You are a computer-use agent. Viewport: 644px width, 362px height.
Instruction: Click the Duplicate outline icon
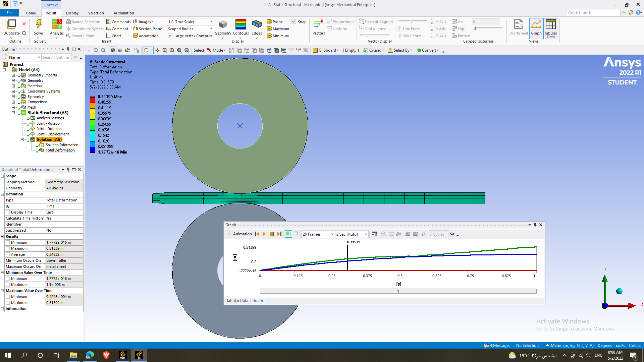(x=11, y=24)
